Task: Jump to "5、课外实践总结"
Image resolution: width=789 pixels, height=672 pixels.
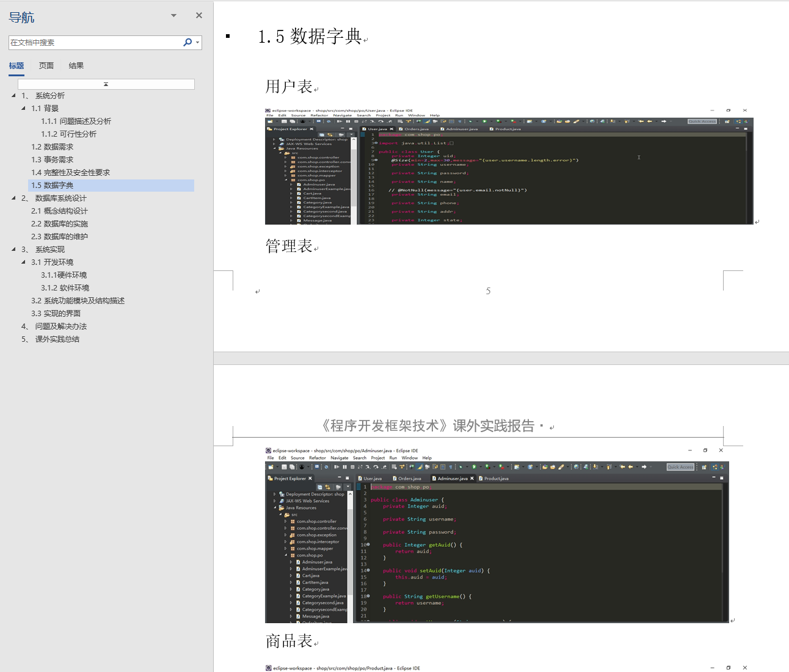Action: pos(50,339)
